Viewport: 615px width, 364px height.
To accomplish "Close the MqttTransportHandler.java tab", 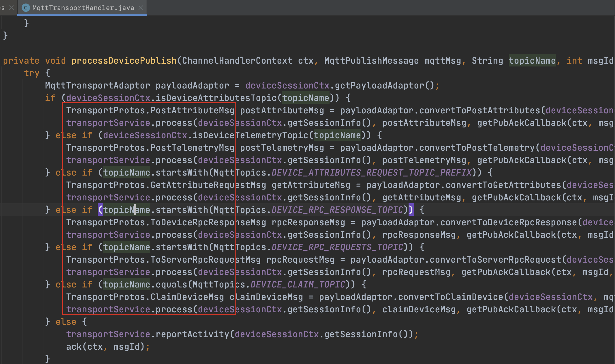I will tap(141, 8).
